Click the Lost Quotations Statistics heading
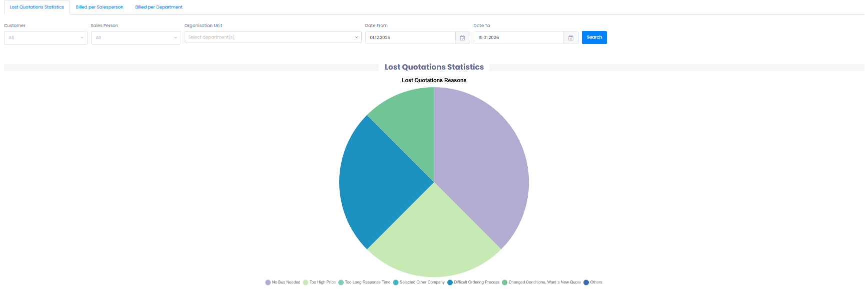Screen dimensions: 868x289 (x=434, y=67)
